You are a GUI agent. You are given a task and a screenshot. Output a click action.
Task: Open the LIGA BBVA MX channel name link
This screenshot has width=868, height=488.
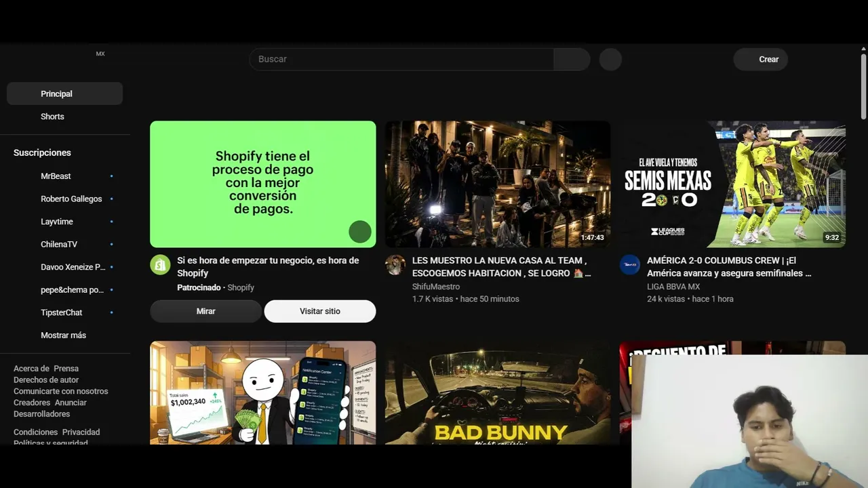[x=673, y=287]
